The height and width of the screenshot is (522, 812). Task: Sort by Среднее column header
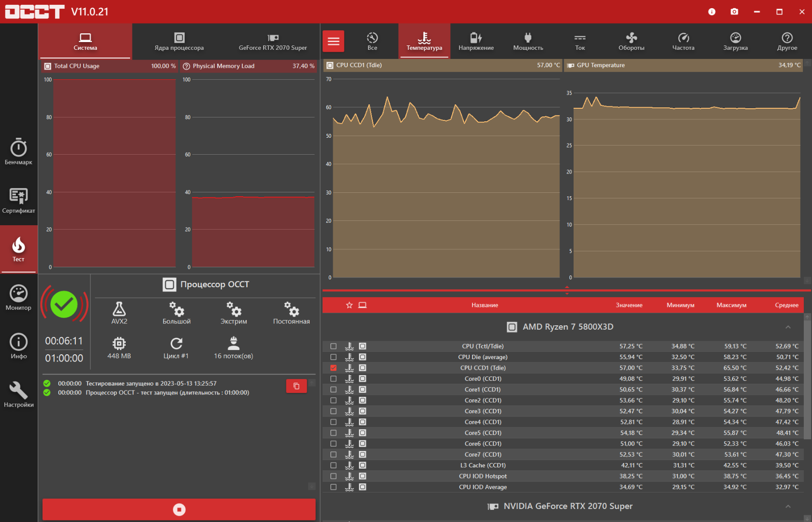pos(786,305)
